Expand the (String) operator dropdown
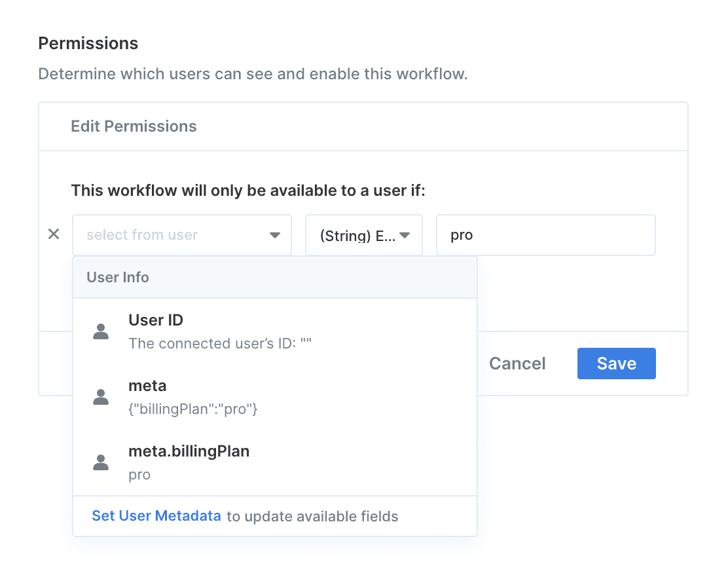This screenshot has height=579, width=728. coord(357,235)
